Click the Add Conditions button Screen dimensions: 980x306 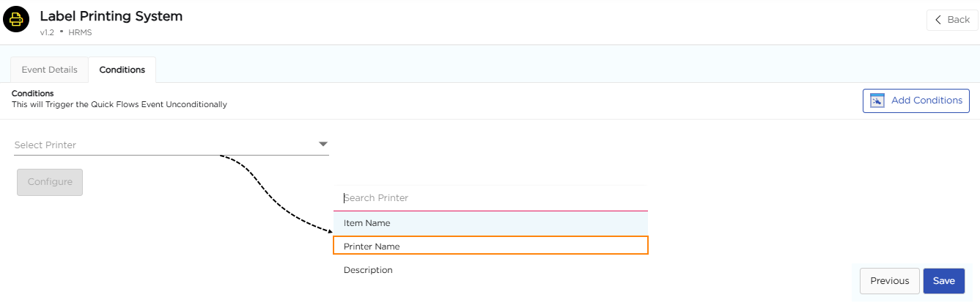pyautogui.click(x=916, y=101)
